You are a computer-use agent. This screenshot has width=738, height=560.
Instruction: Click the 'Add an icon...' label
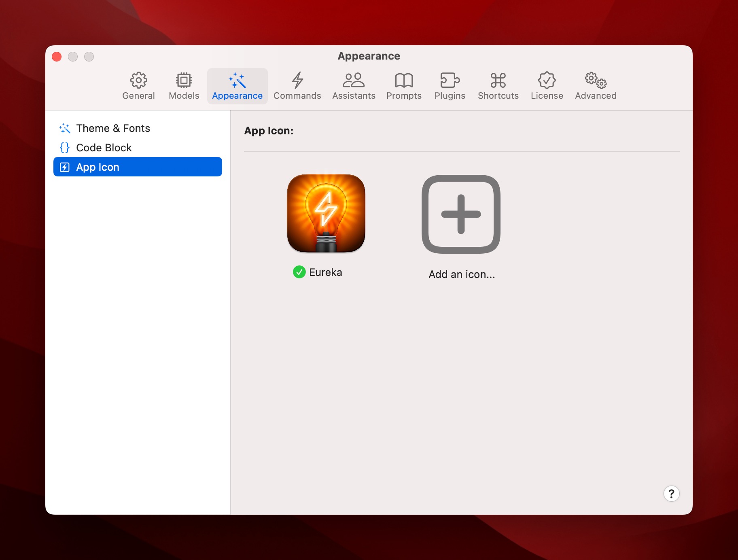click(462, 274)
